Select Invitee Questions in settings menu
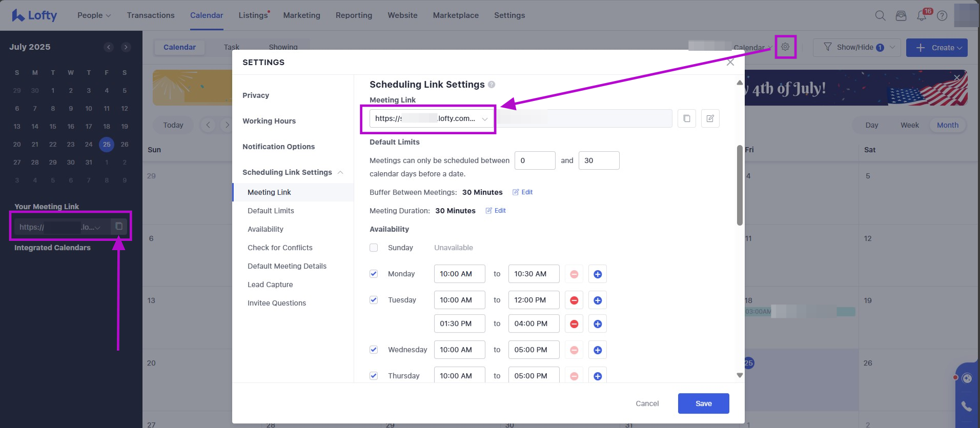980x428 pixels. coord(277,303)
